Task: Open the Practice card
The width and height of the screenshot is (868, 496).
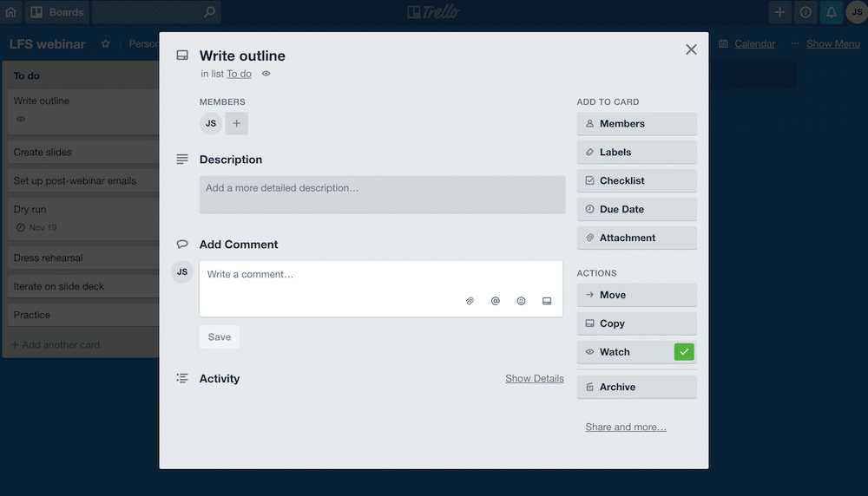Action: coord(83,315)
